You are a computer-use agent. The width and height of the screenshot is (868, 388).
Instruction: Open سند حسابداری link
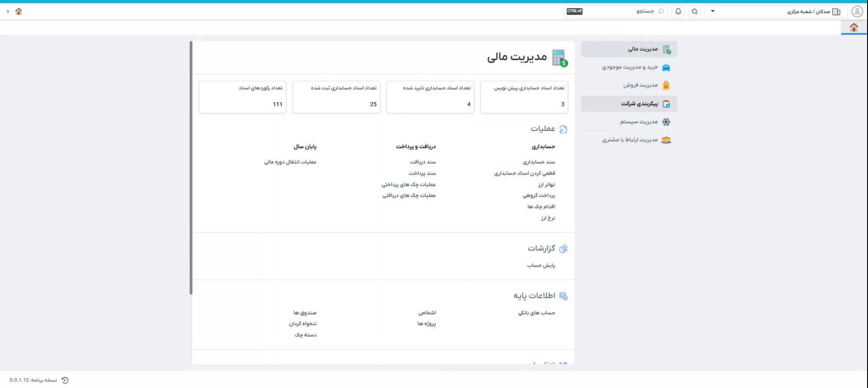pos(539,162)
